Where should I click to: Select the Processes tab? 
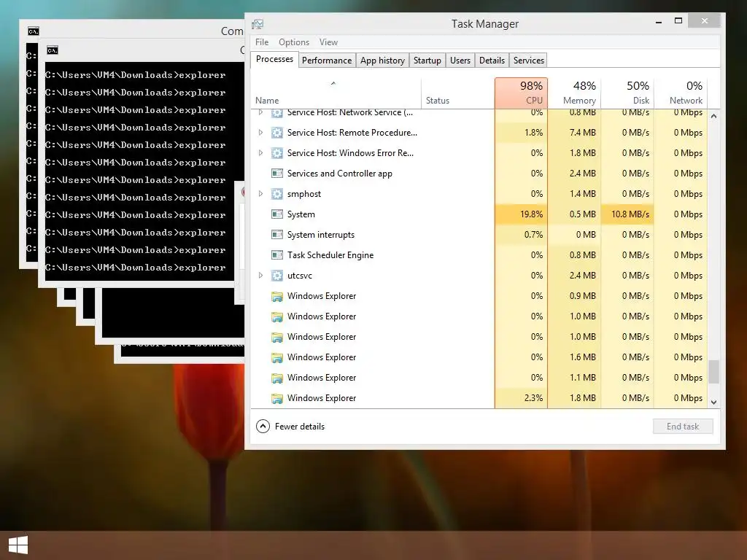(x=274, y=59)
